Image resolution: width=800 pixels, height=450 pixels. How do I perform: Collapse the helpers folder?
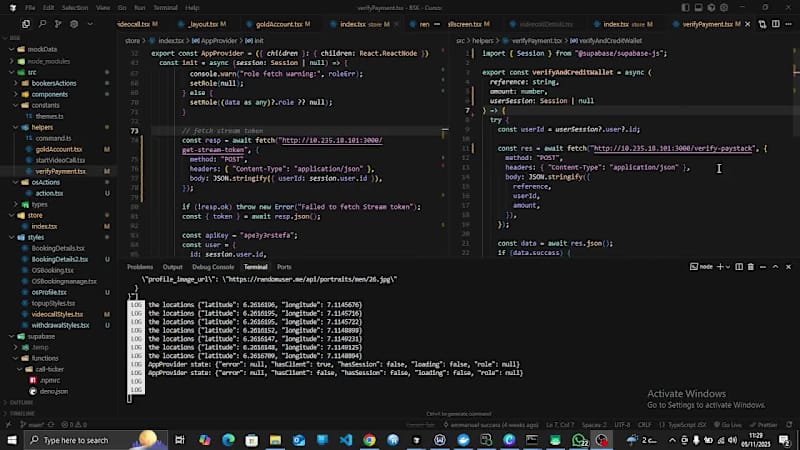click(x=42, y=127)
